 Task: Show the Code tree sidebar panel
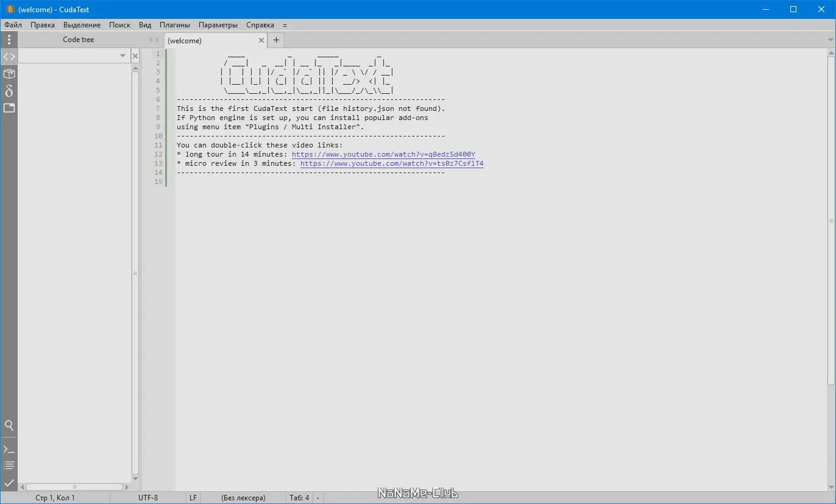point(9,57)
